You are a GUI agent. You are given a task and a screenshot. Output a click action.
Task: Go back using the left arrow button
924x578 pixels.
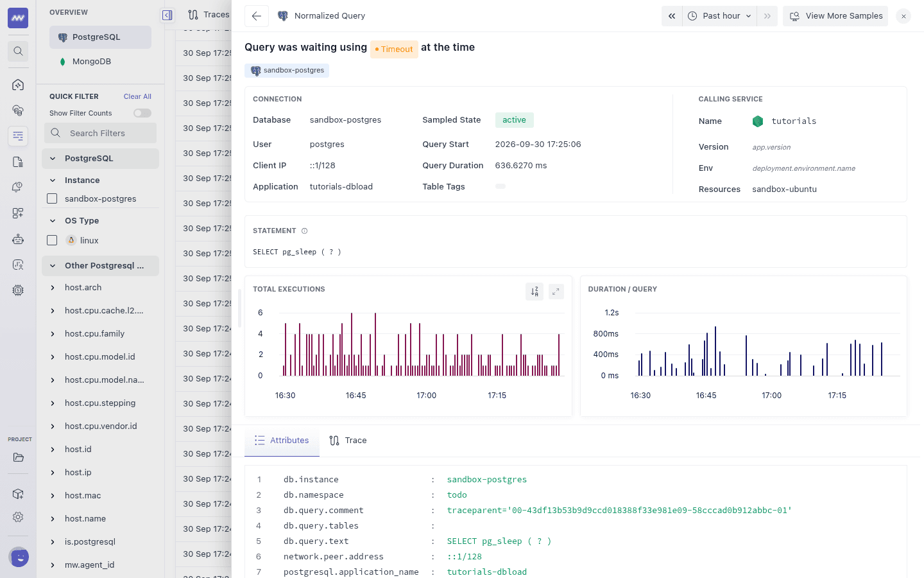click(x=257, y=16)
